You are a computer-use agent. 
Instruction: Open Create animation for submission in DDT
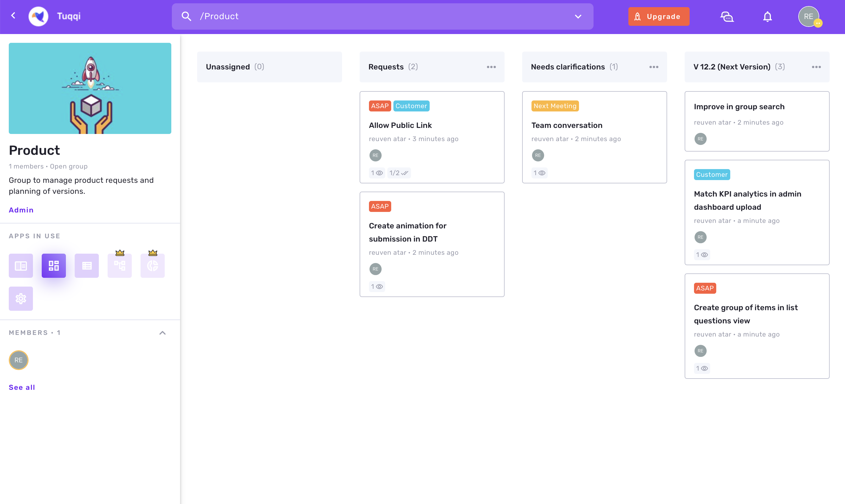click(x=408, y=232)
